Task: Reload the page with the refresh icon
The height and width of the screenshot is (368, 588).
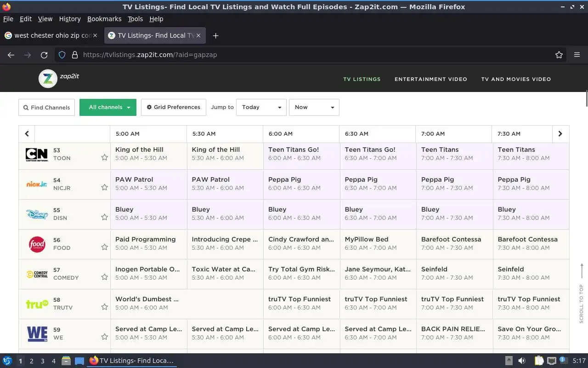Action: pos(44,55)
